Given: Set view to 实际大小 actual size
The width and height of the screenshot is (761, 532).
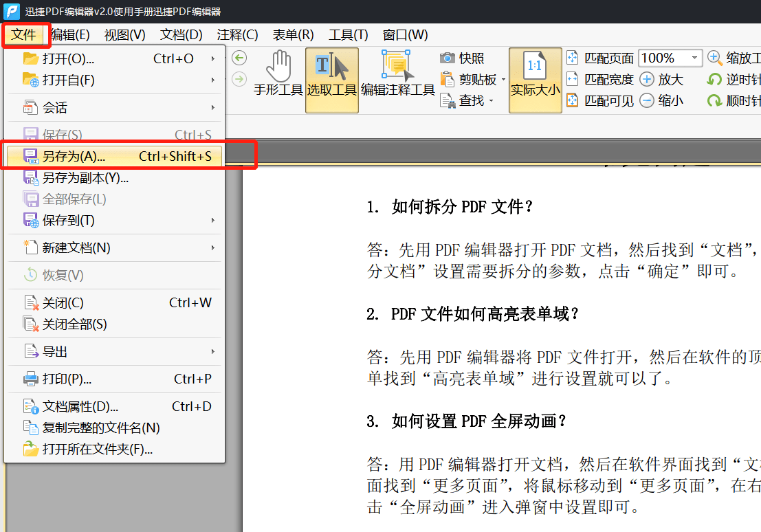Looking at the screenshot, I should point(535,79).
